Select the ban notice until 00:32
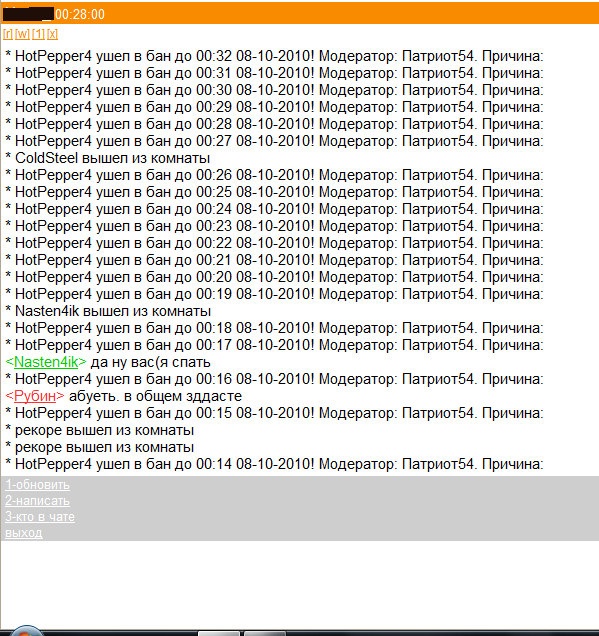This screenshot has width=599, height=636. click(x=274, y=56)
